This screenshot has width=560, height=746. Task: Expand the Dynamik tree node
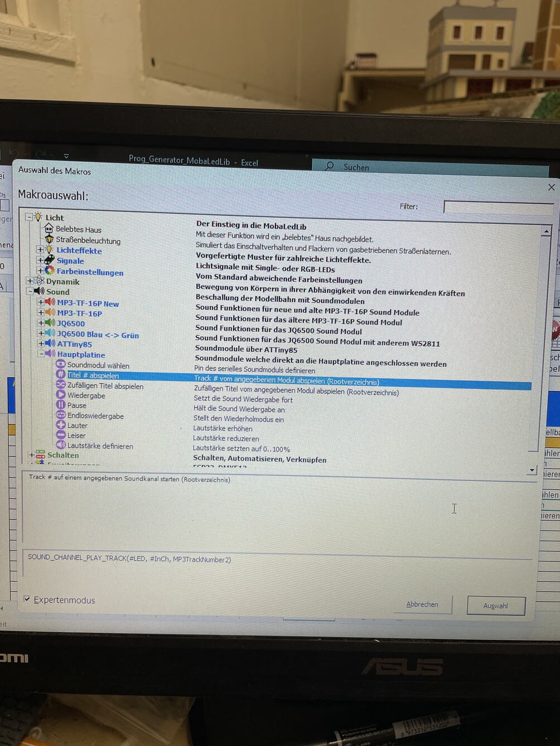pyautogui.click(x=30, y=281)
